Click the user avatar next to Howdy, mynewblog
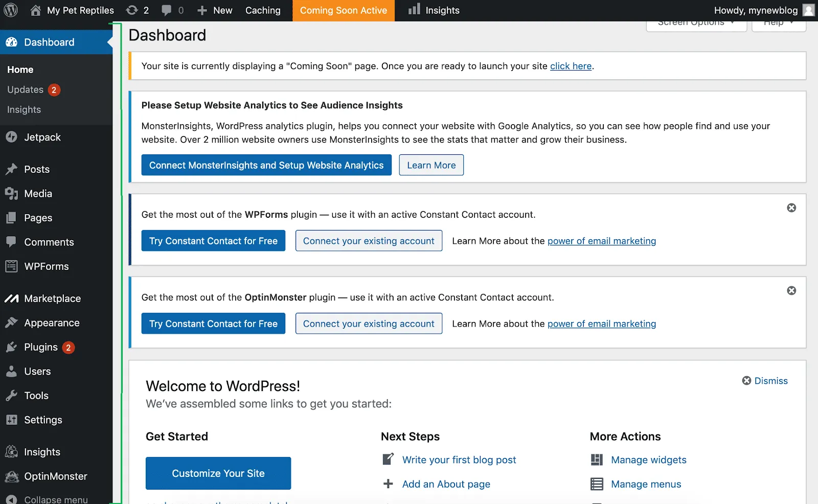 click(x=809, y=10)
